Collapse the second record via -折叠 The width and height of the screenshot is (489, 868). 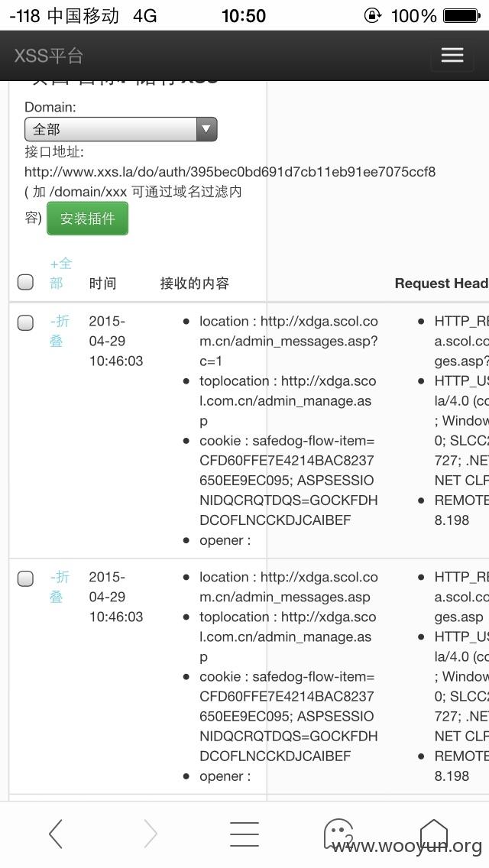(x=60, y=586)
